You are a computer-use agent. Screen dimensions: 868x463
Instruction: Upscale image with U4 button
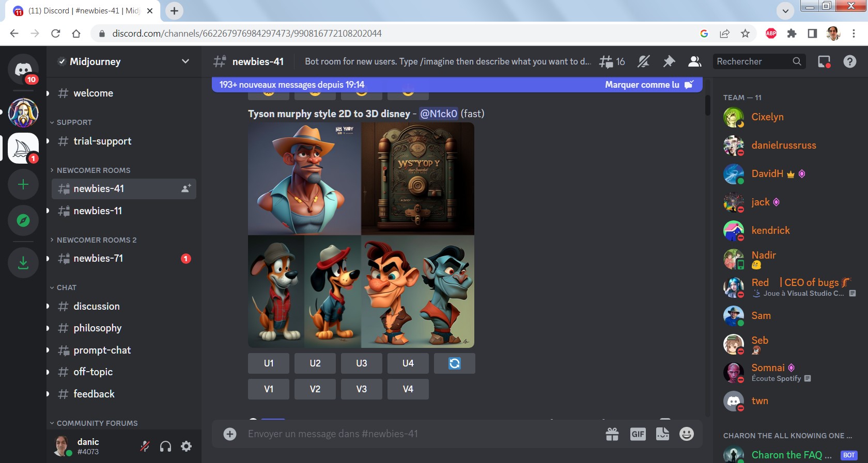408,363
